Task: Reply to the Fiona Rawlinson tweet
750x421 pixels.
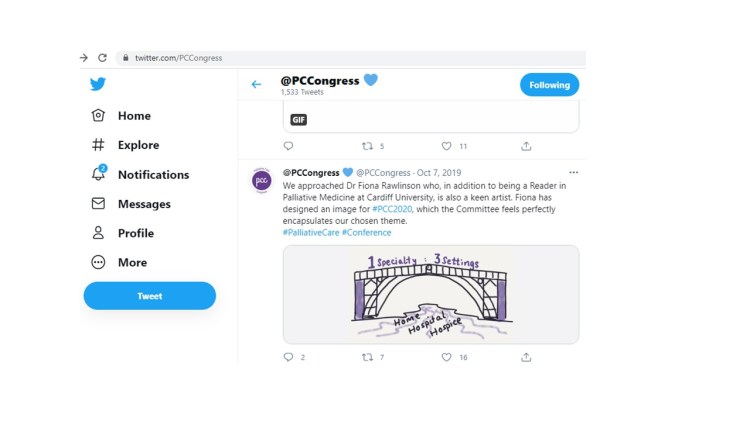Action: 289,357
